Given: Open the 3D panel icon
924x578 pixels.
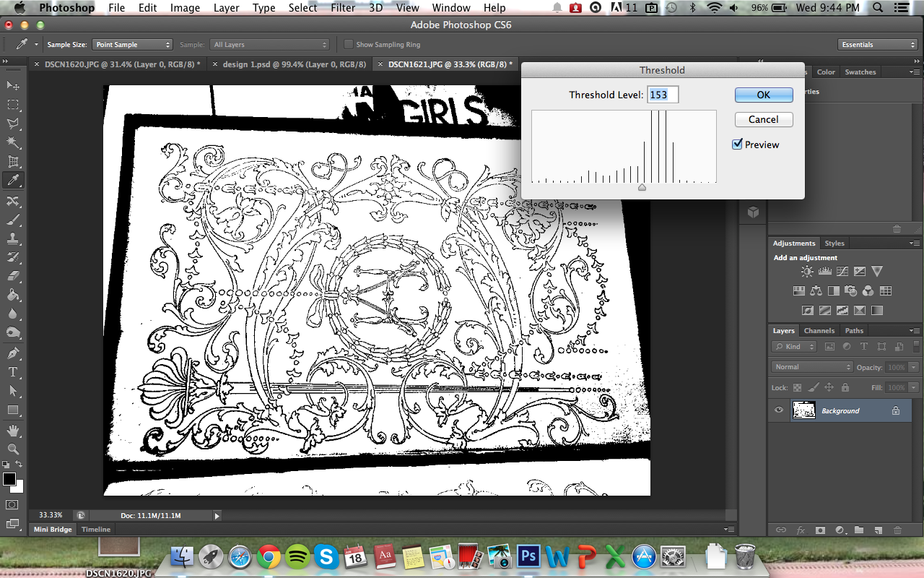Looking at the screenshot, I should [x=753, y=212].
